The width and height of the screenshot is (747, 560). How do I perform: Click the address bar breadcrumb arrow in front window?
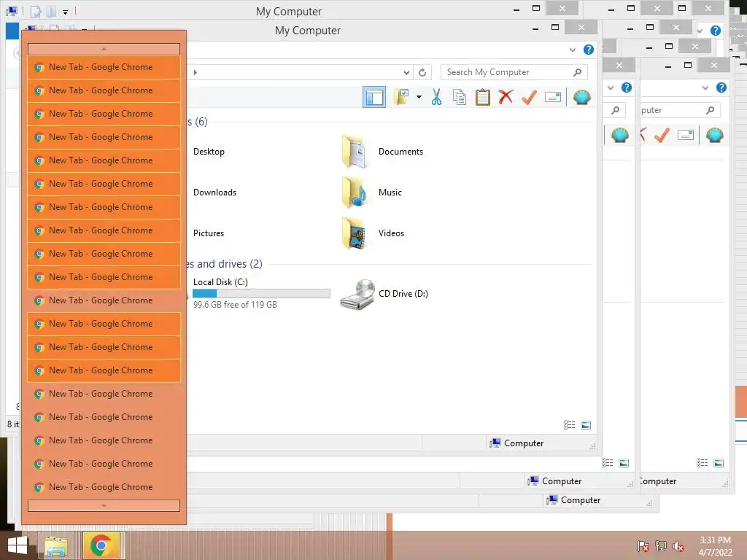(196, 72)
